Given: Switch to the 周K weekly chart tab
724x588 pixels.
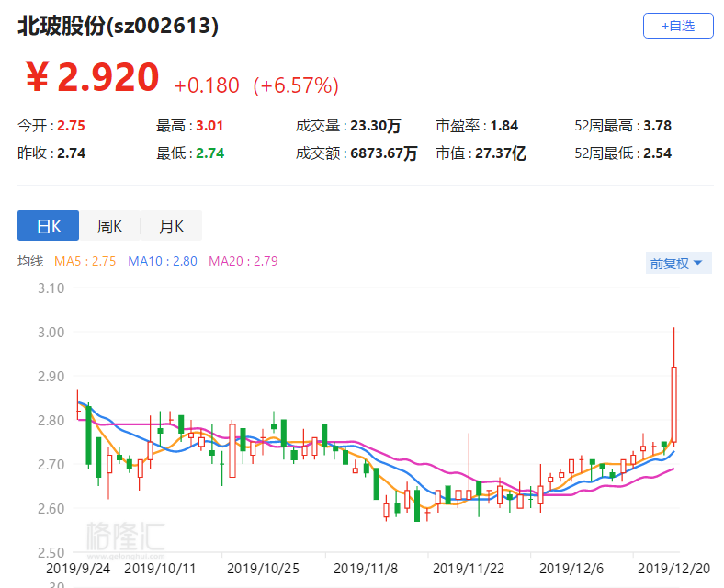Looking at the screenshot, I should pos(109,226).
